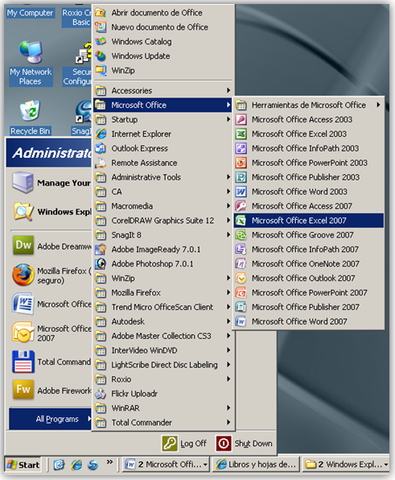Open the Autodesk program folder
The height and width of the screenshot is (480, 395).
[163, 321]
